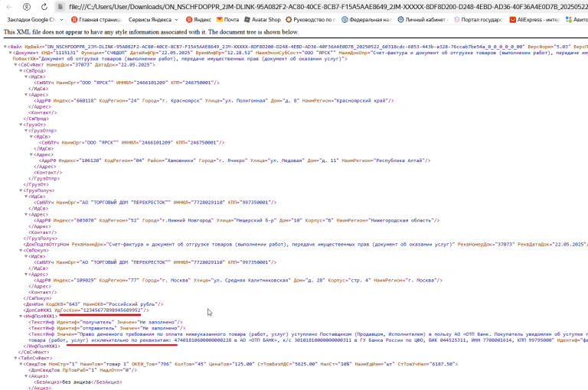Click the ДокПодтвОтгрНом РеквНаимДок line

305,245
